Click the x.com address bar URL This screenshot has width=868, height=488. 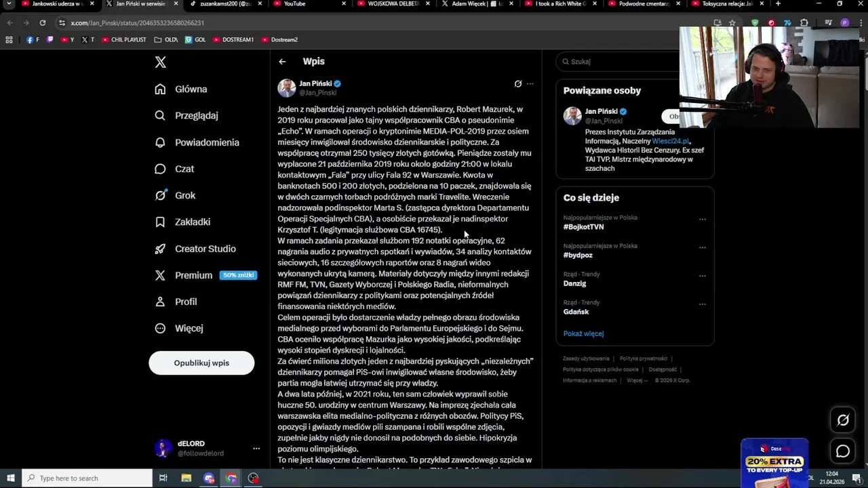pyautogui.click(x=137, y=23)
